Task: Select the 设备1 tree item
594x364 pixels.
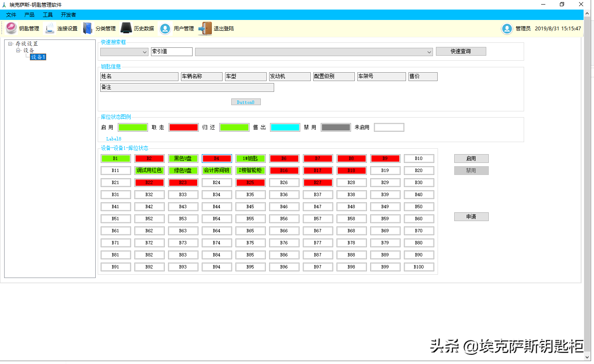Action: [x=38, y=57]
